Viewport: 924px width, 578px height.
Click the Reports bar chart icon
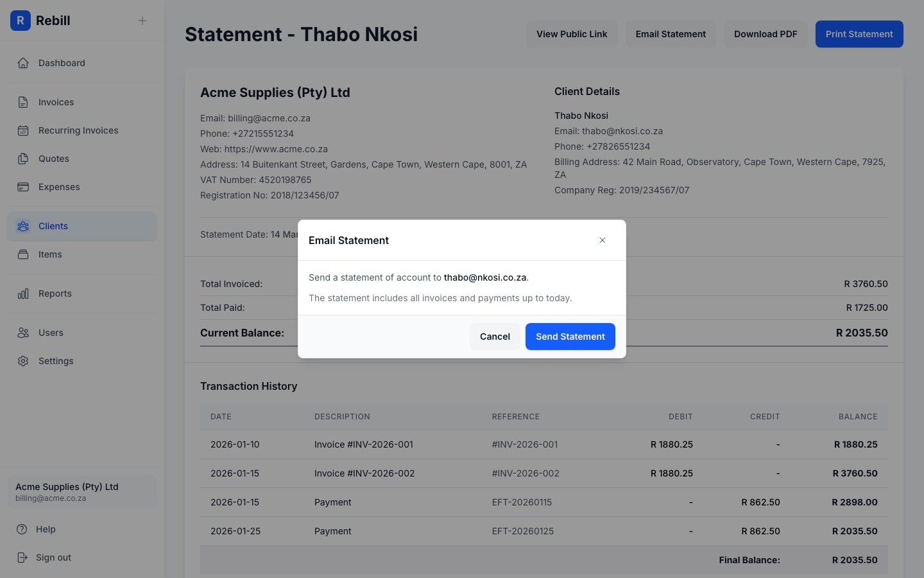(x=23, y=293)
